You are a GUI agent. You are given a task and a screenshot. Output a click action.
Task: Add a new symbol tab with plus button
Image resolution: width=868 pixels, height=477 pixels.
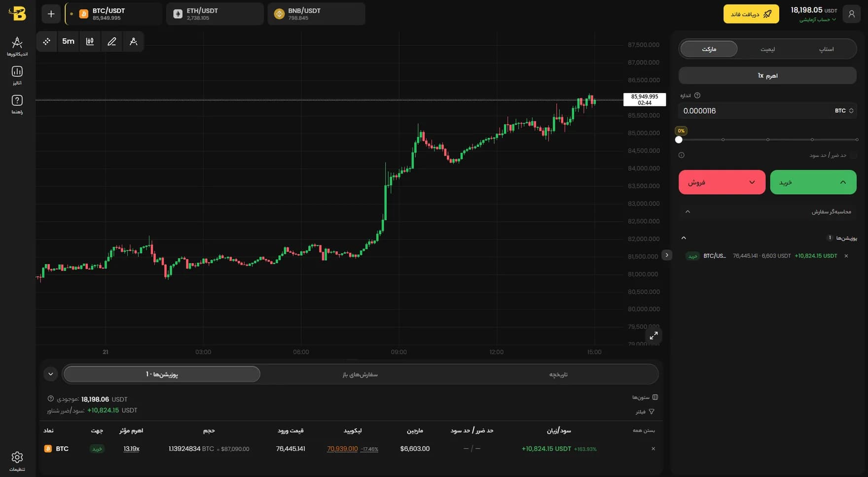click(51, 14)
